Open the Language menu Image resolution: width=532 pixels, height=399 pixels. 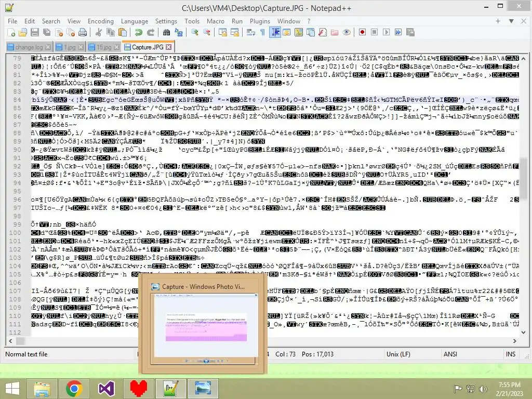[x=135, y=21]
